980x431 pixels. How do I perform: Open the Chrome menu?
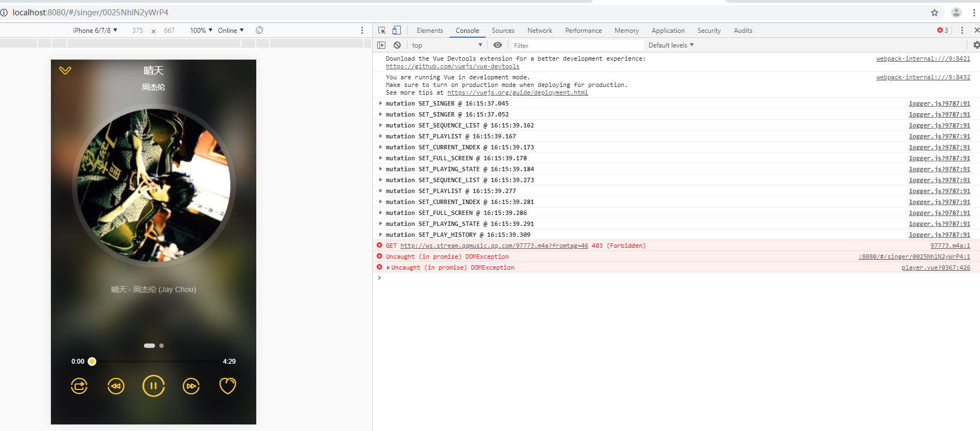[975, 13]
